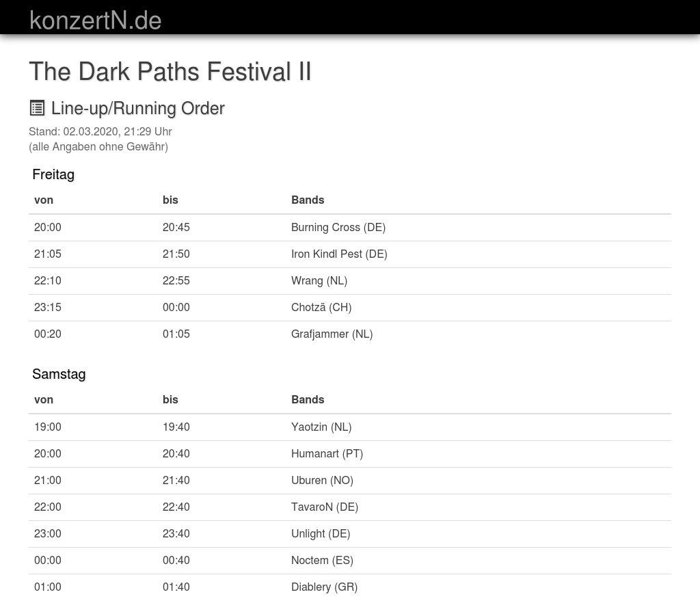Click the Humanart (PT) band entry
The height and width of the screenshot is (614, 700).
pos(327,454)
